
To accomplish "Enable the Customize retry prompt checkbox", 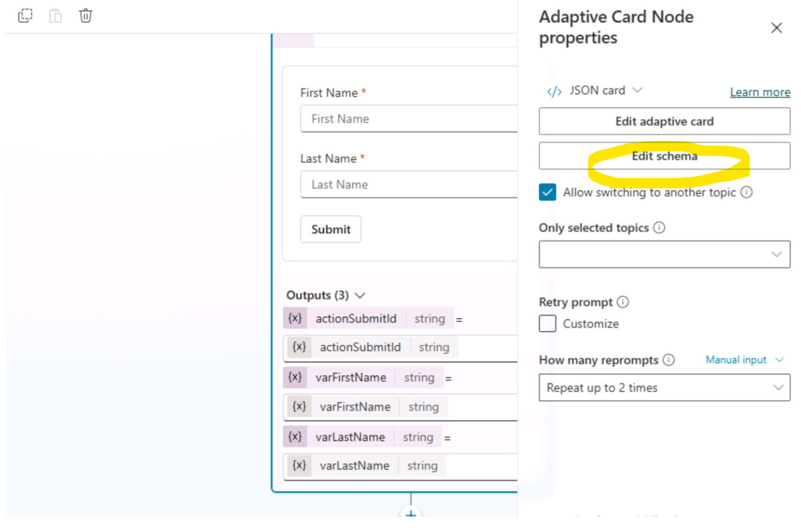I will (x=547, y=324).
